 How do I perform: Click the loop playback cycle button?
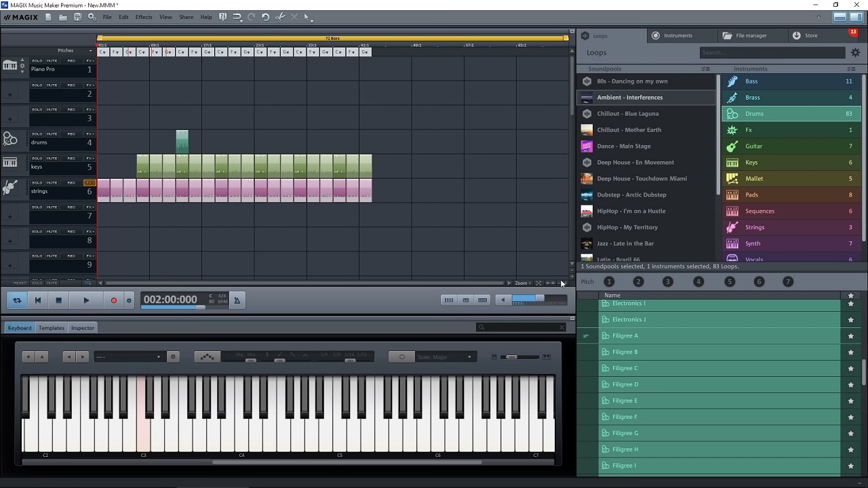click(x=17, y=300)
